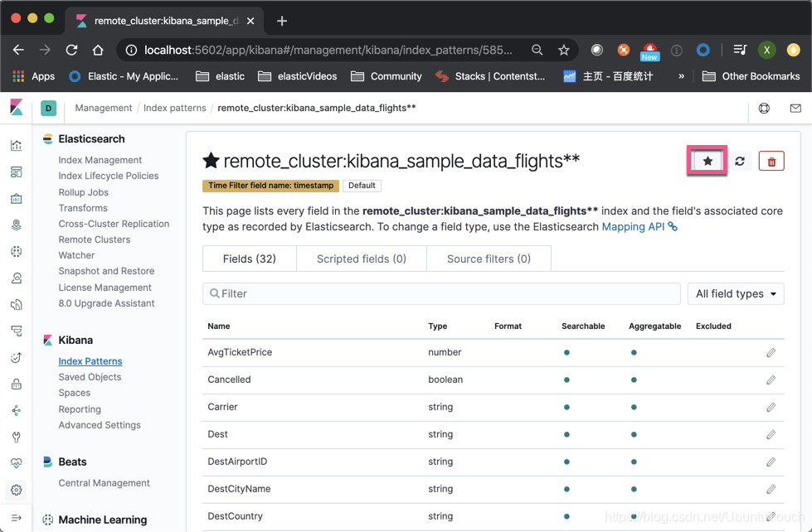This screenshot has width=812, height=532.
Task: Delete the index pattern with trash button
Action: point(771,161)
